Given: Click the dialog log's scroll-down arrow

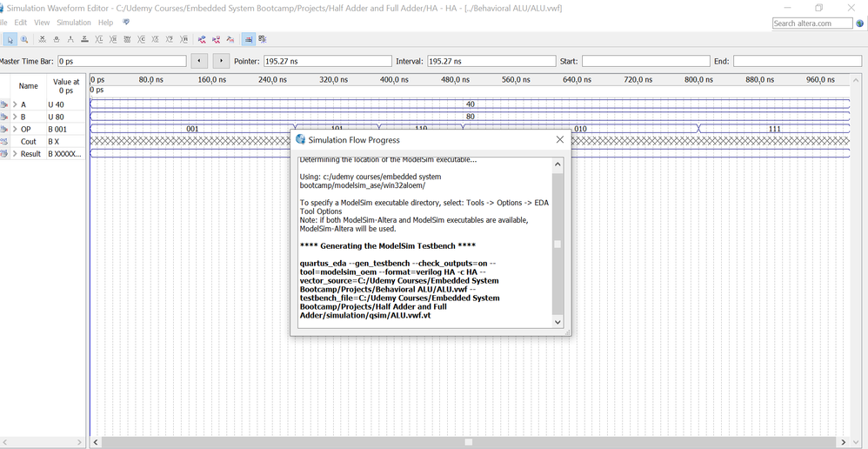Looking at the screenshot, I should [x=558, y=322].
